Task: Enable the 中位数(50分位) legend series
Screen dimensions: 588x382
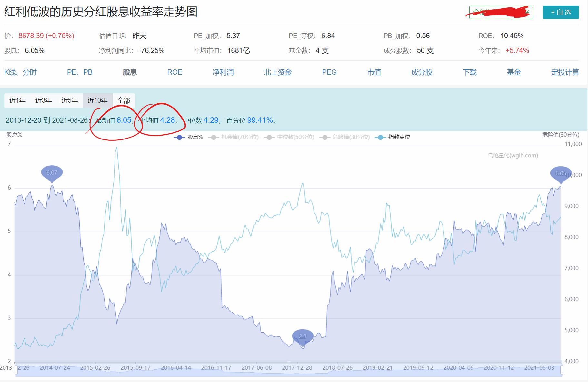Action: click(295, 137)
